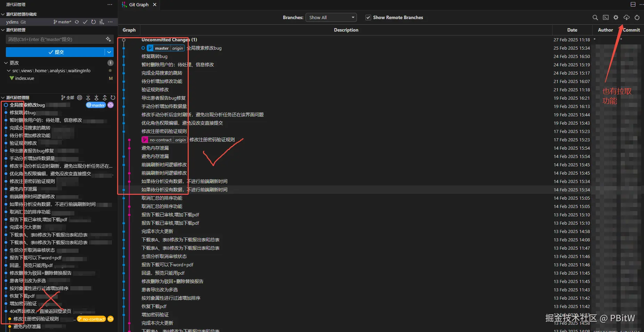Synchronize changes for the yxlims repository
This screenshot has height=332, width=644.
coord(77,22)
